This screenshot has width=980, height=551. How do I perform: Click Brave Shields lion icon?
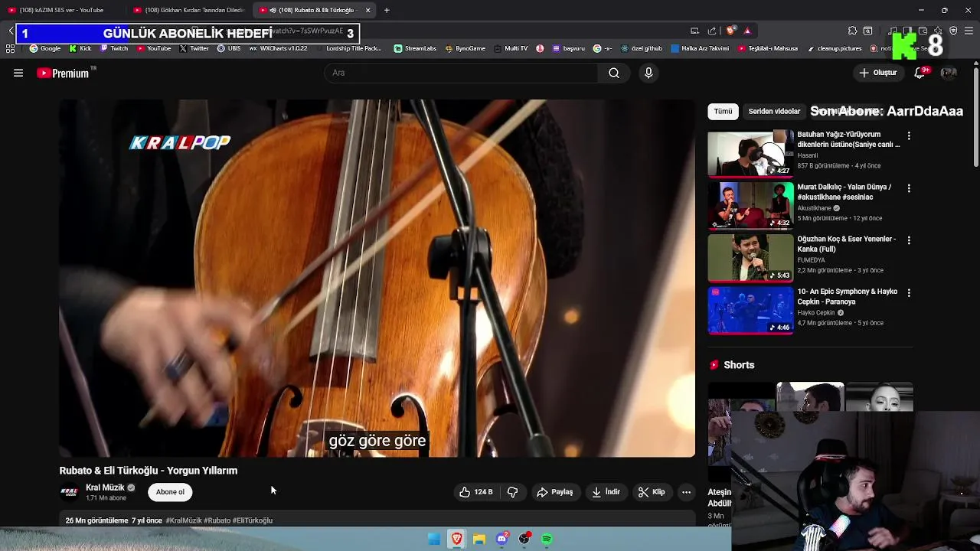(x=730, y=31)
